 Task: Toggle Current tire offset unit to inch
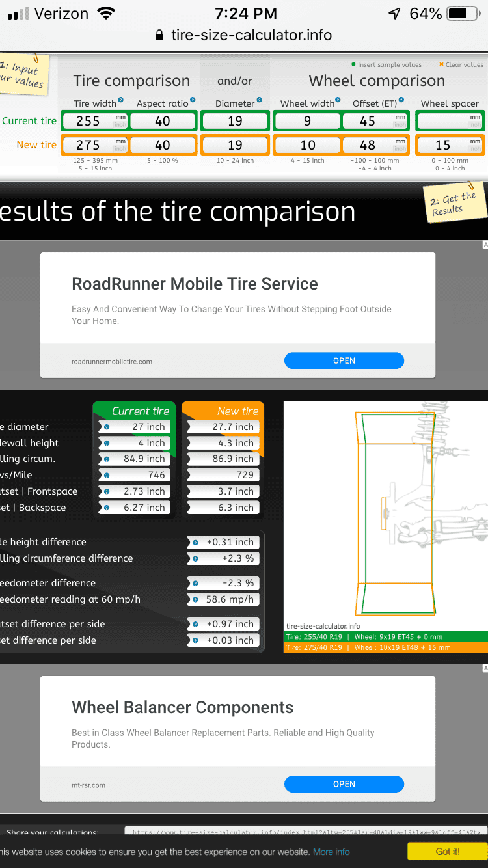click(400, 125)
